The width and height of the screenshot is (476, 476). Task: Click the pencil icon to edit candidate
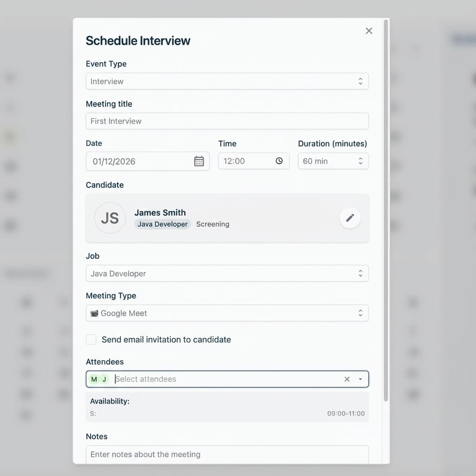350,218
